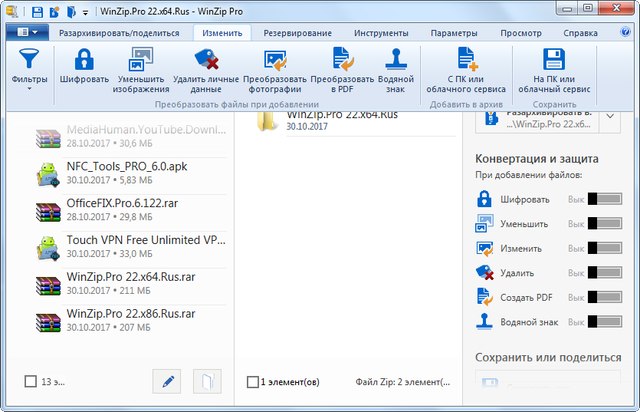
Task: Check the 13 элементов select-all checkbox
Action: [x=31, y=381]
